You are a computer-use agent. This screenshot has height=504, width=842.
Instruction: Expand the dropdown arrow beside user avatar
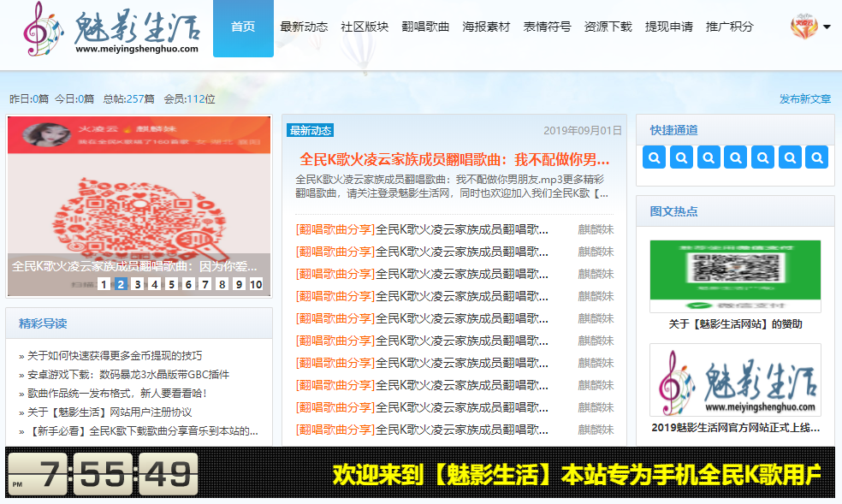pyautogui.click(x=827, y=27)
